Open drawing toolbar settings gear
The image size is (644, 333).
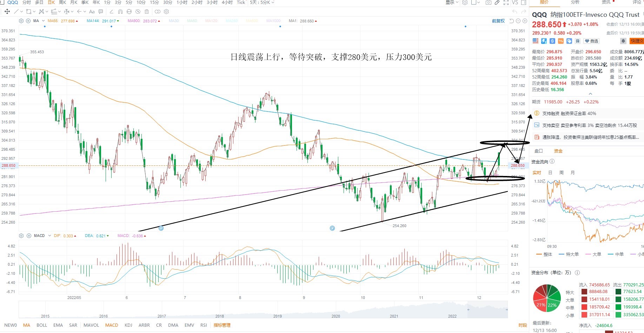click(x=166, y=12)
